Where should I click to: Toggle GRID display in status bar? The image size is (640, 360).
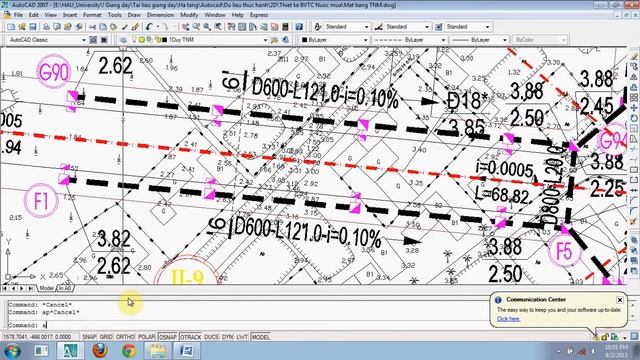click(x=106, y=337)
